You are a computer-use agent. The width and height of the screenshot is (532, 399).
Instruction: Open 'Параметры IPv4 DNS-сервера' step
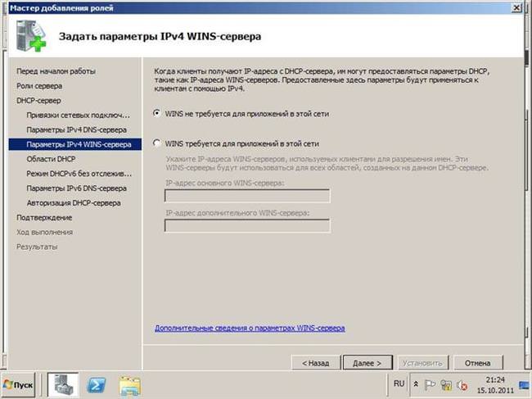[76, 129]
